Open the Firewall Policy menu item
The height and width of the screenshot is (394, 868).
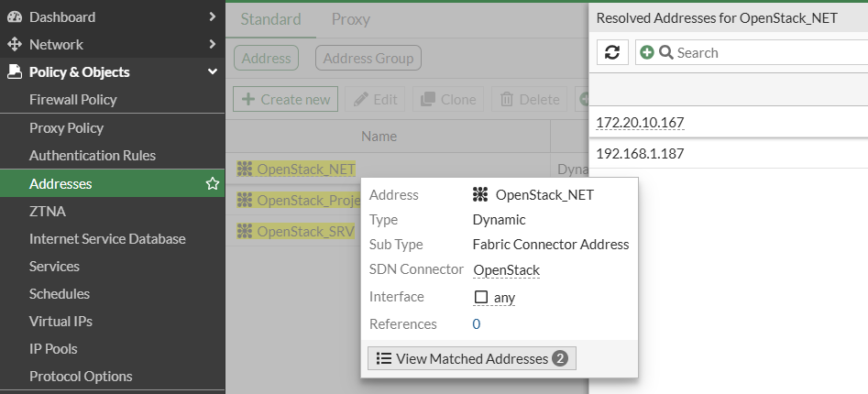pos(73,100)
